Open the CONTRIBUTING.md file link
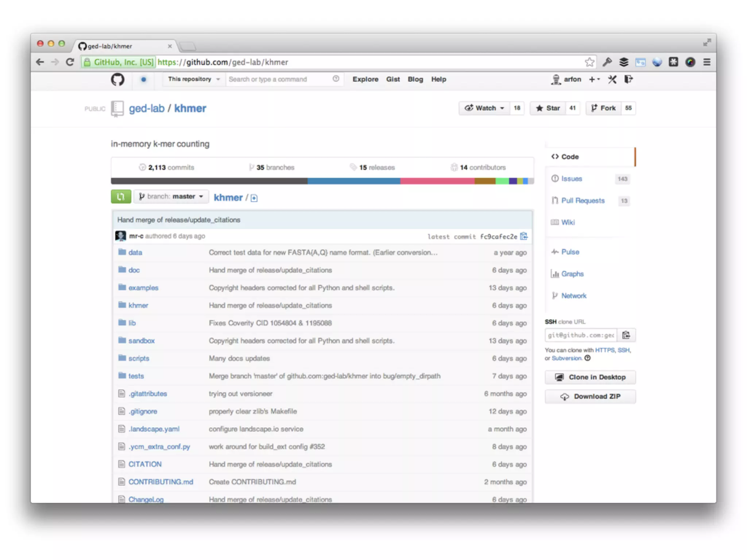 coord(160,482)
